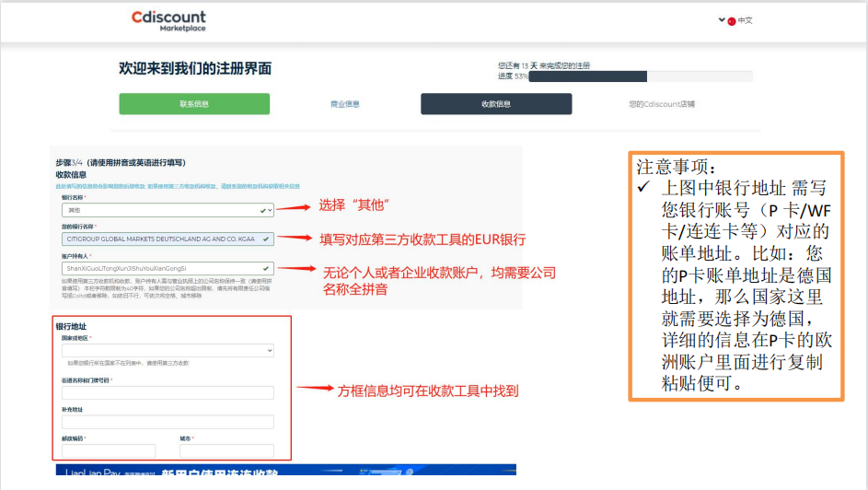Click the 邮政编码 postal code field

pos(109,450)
